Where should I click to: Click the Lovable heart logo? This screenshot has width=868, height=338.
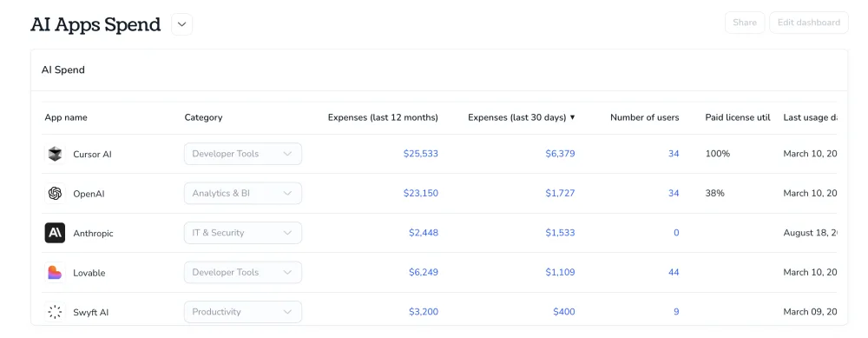[x=55, y=273]
